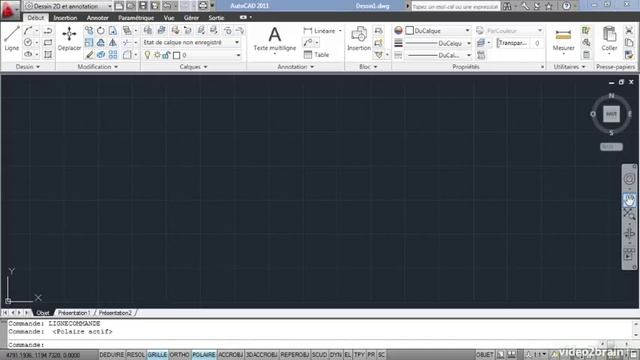Click the erase (pencil eraser) icon

pyautogui.click(x=89, y=54)
